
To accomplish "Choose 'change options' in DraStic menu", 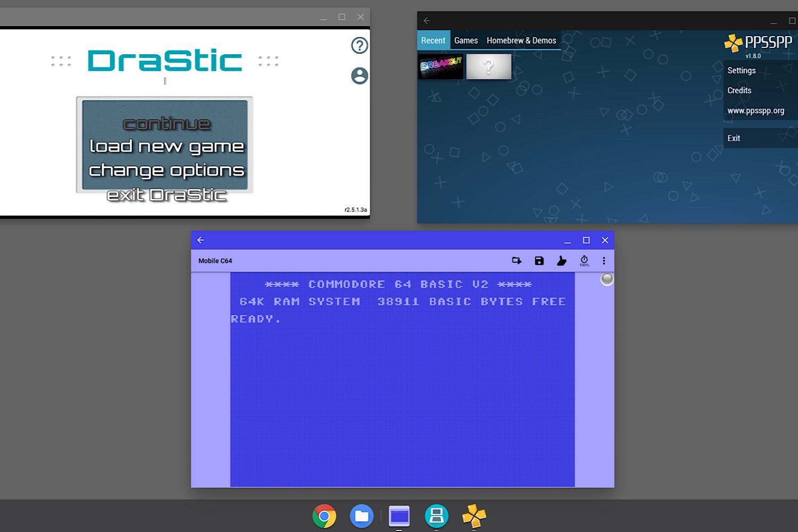I will 167,170.
